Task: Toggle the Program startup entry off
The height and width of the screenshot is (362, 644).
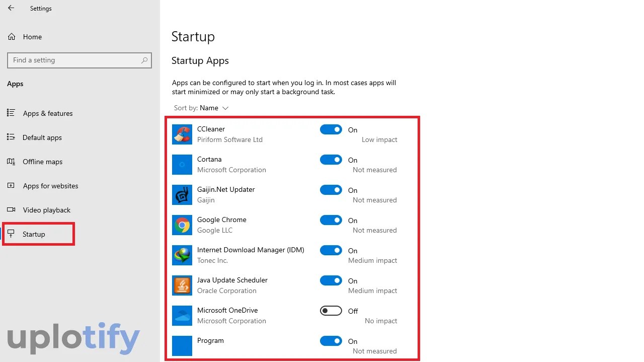Action: (331, 341)
